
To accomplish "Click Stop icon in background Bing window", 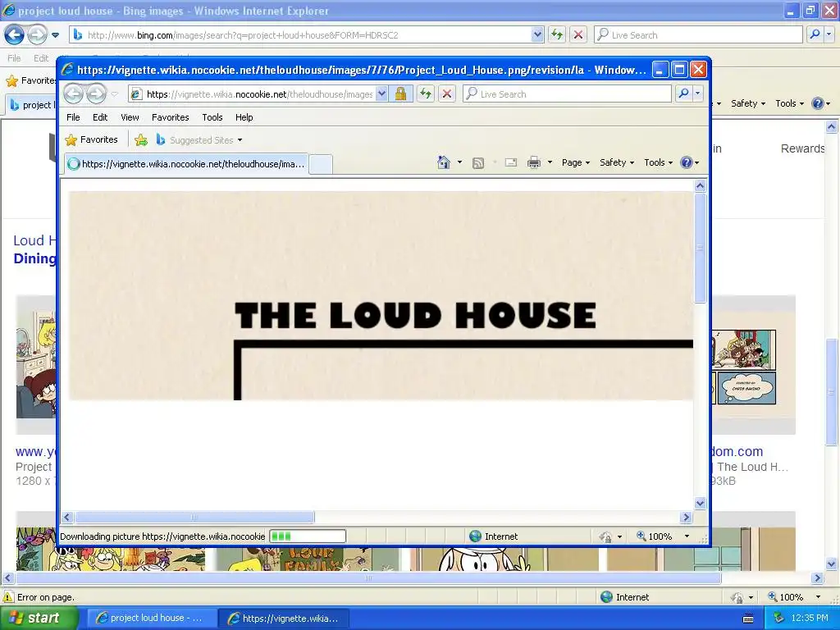I will click(578, 34).
